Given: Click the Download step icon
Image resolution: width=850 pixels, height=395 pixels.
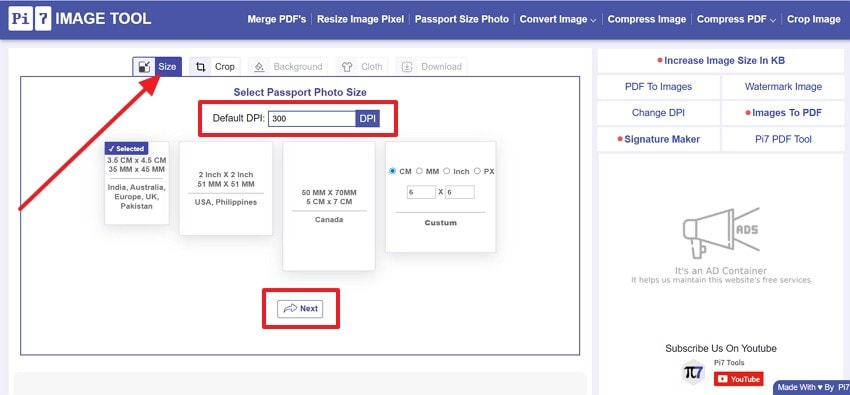Looking at the screenshot, I should (407, 67).
